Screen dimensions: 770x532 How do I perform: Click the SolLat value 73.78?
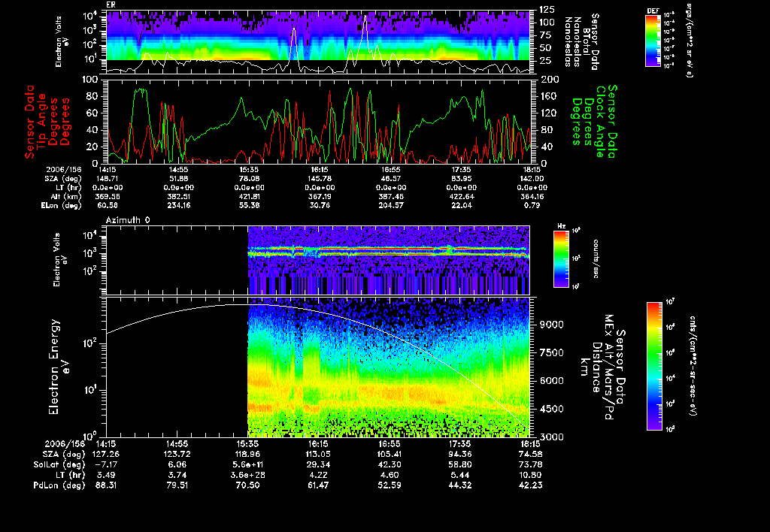click(530, 465)
